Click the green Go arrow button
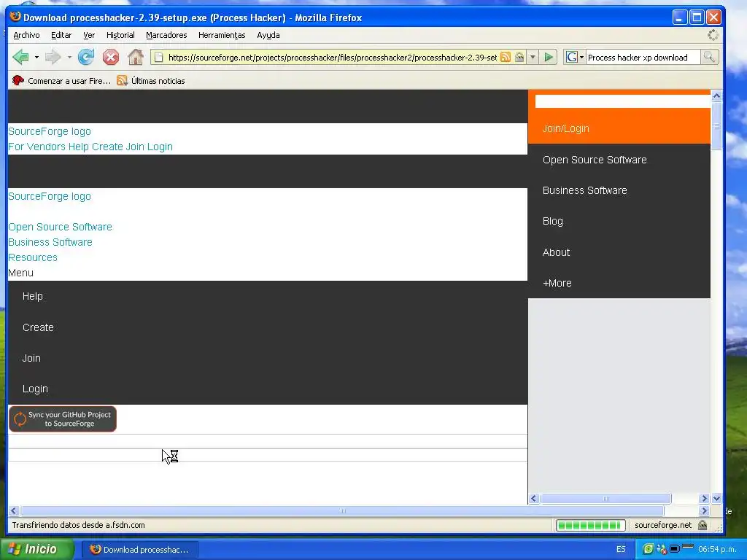The image size is (747, 560). (549, 58)
